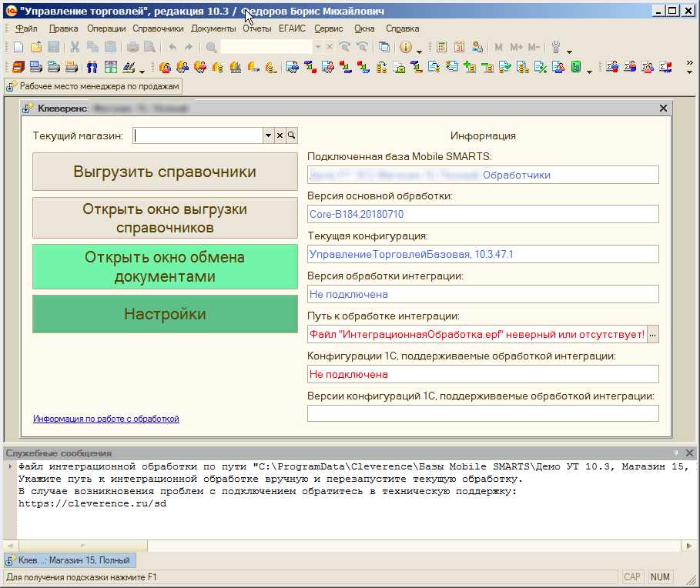Expand the info icon dropdown arrow
Image resolution: width=700 pixels, height=588 pixels.
click(x=419, y=51)
